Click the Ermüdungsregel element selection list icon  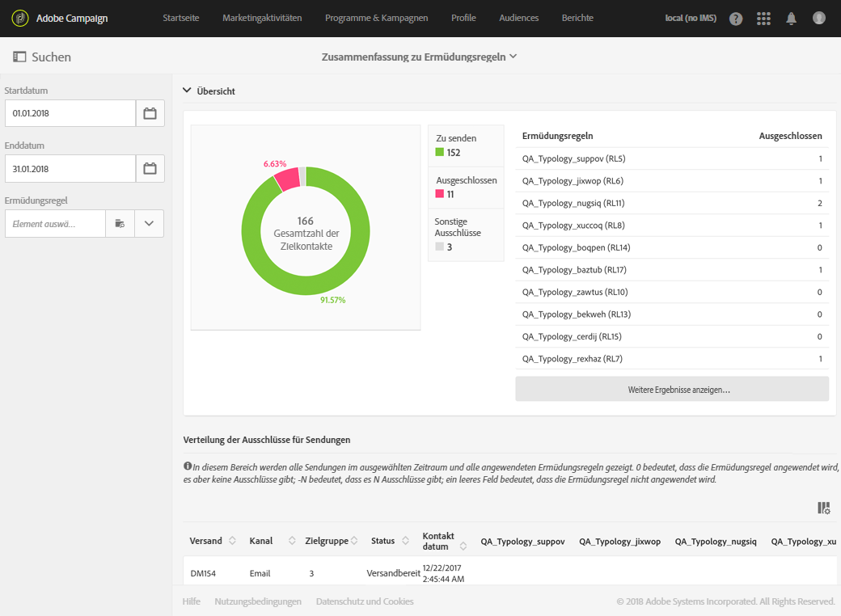pos(120,224)
